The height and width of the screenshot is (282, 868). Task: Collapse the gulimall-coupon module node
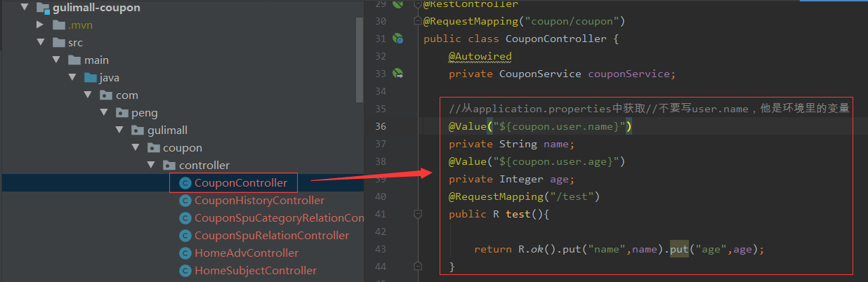point(25,8)
